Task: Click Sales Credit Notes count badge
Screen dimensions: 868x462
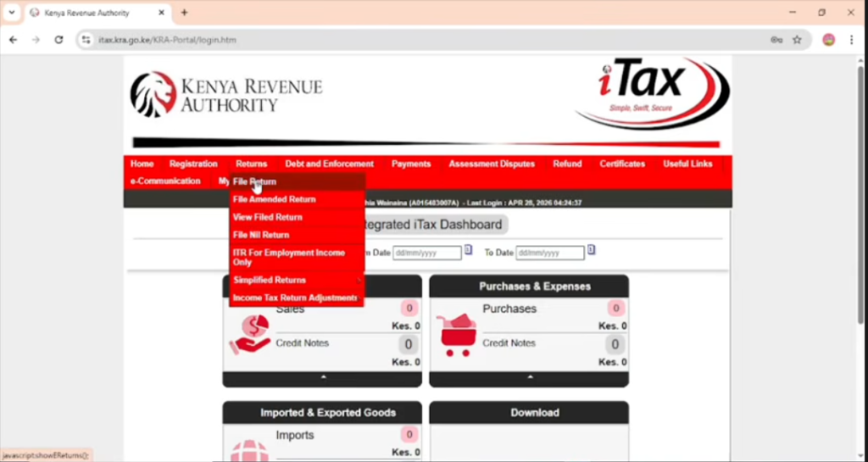Action: point(409,345)
